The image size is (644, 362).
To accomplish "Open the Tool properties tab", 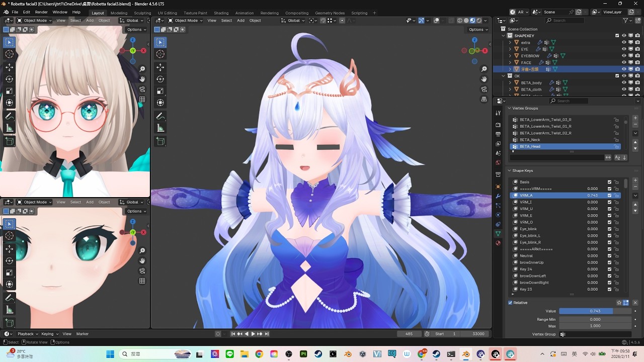I will pos(498,113).
